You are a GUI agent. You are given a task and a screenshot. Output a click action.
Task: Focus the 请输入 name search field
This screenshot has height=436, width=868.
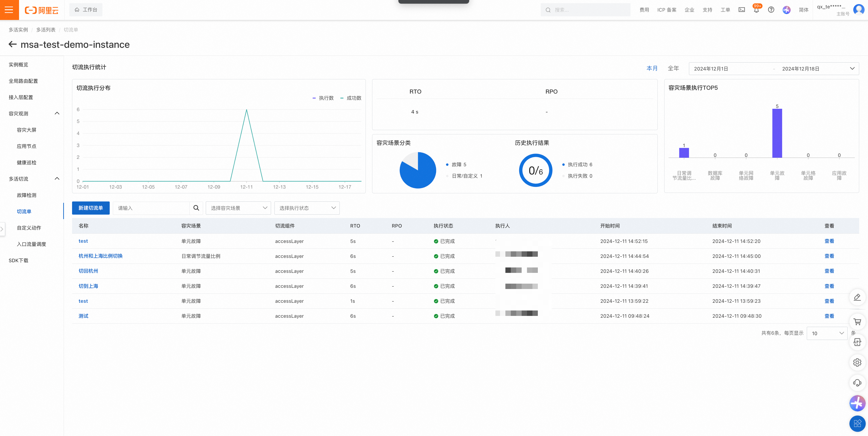click(x=151, y=208)
